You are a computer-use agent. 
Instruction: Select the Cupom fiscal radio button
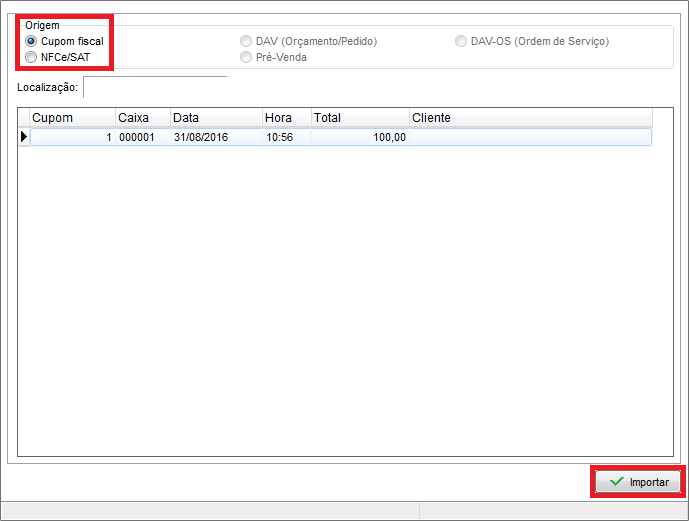click(32, 41)
